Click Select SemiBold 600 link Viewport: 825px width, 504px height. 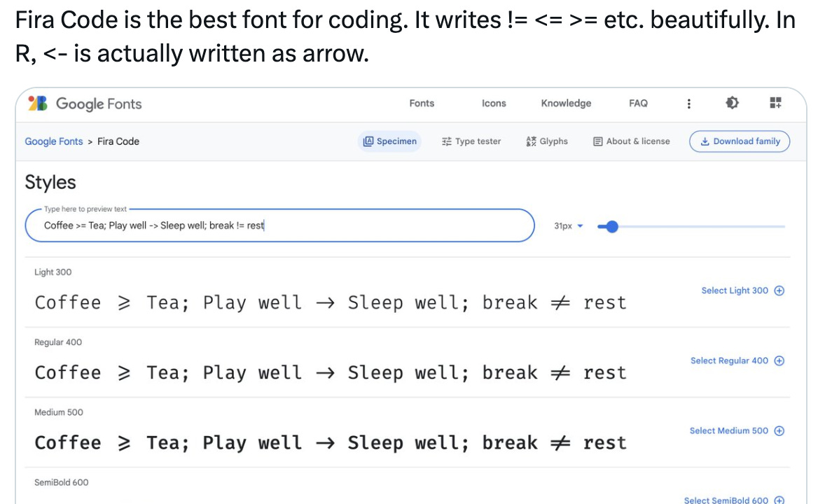(726, 500)
